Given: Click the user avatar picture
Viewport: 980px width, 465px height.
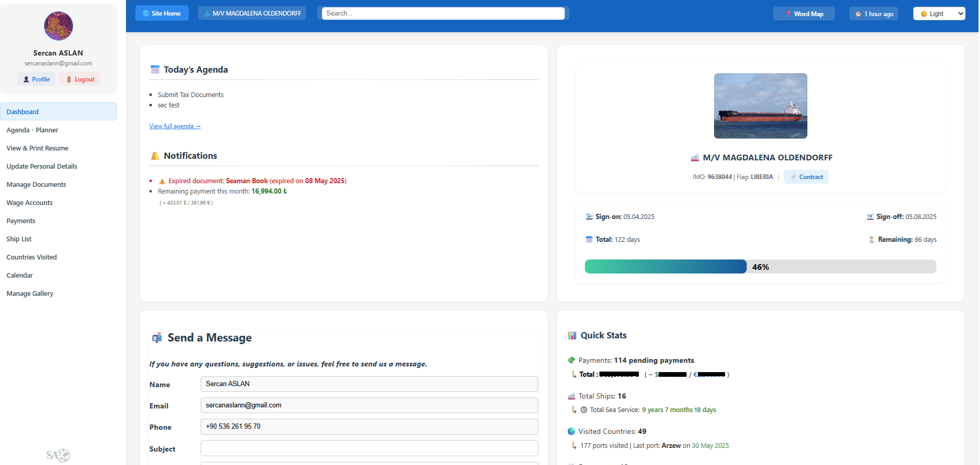Looking at the screenshot, I should [58, 26].
